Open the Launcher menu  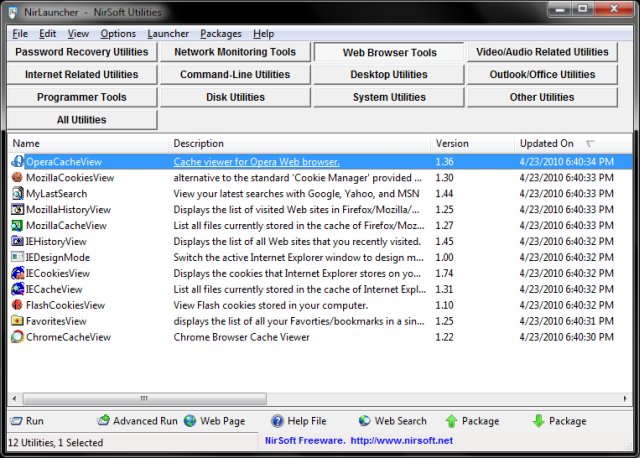click(168, 34)
